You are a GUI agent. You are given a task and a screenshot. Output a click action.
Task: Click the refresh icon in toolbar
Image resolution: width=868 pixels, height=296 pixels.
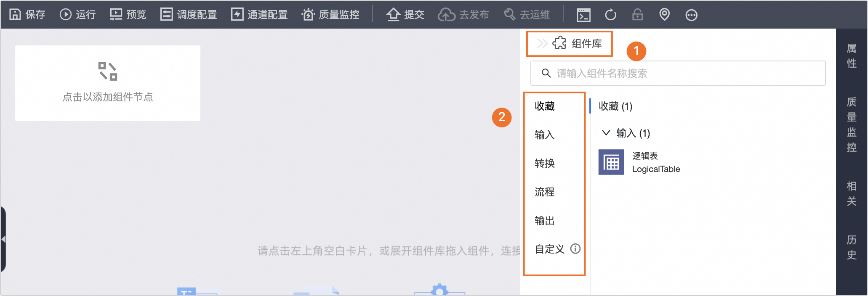click(610, 15)
